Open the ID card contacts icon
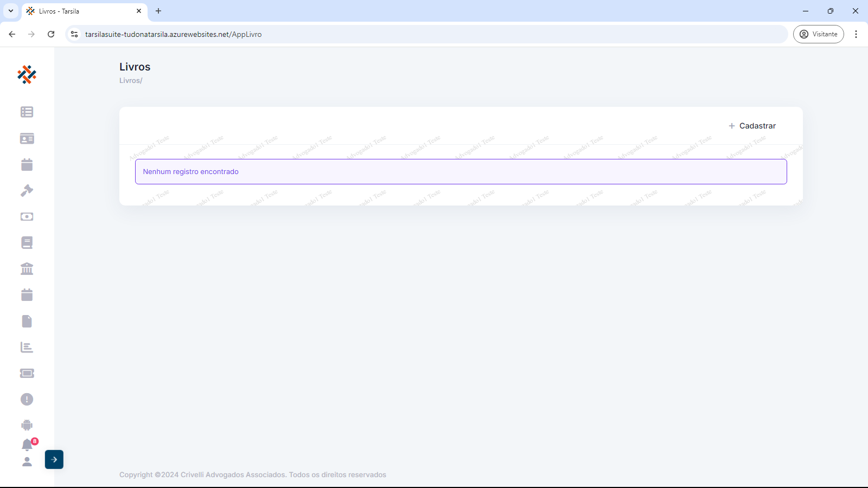 [x=27, y=139]
